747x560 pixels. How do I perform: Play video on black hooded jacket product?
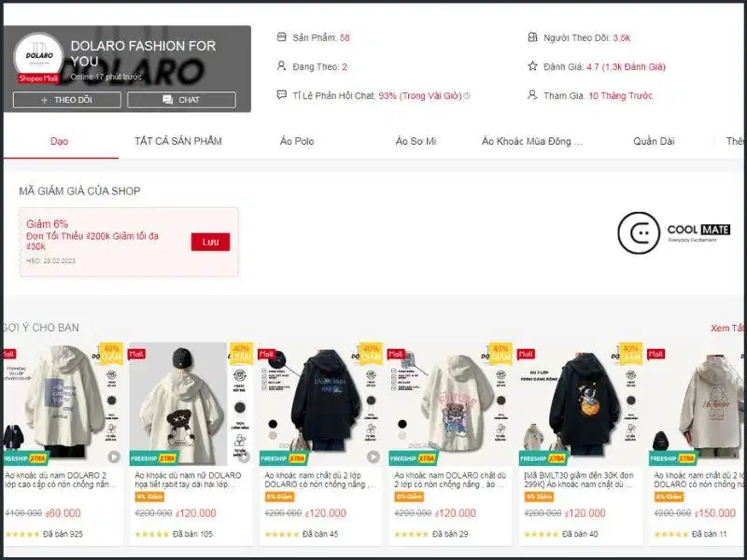(x=373, y=456)
